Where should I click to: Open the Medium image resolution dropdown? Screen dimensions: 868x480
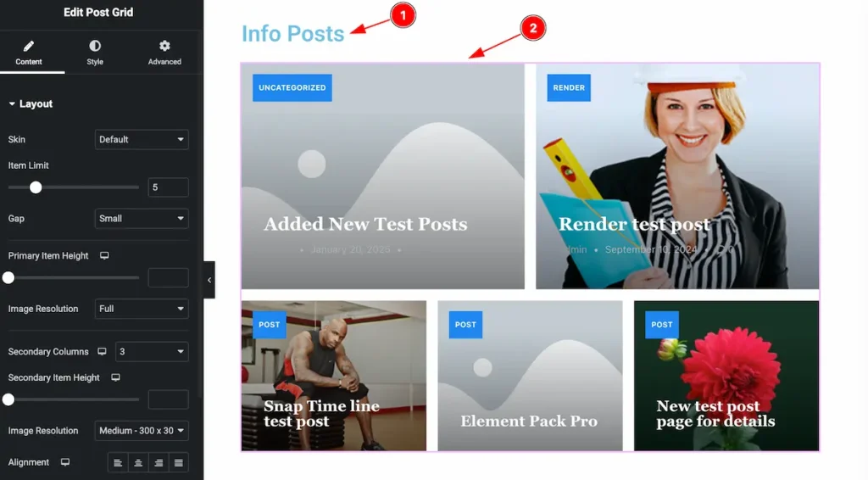click(142, 431)
